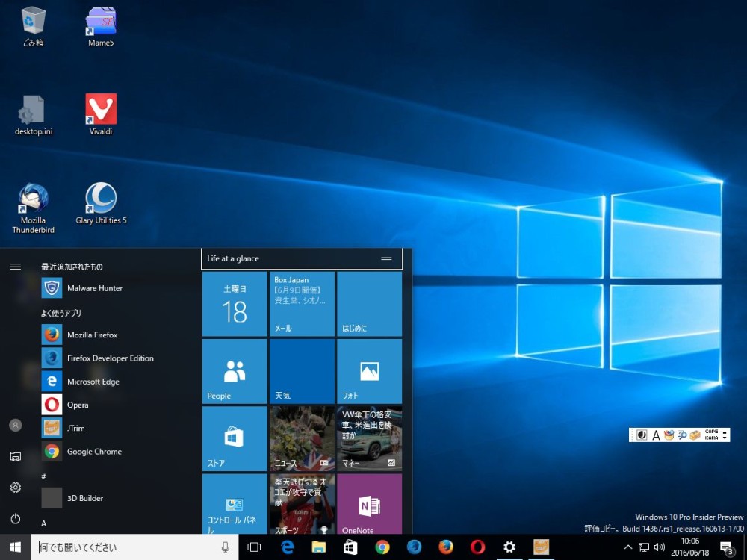Screen dimensions: 747x560
Task: Click the Opera icon in taskbar
Action: coord(477,547)
